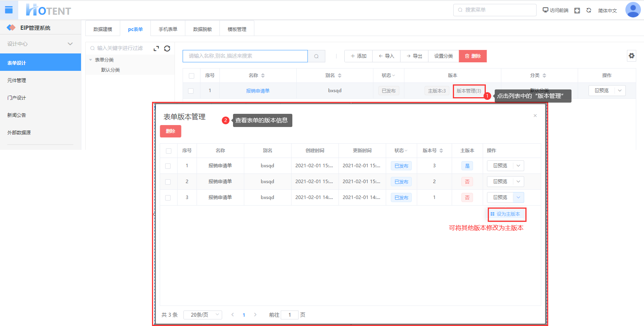Screen dimensions: 644x326
Task: Open the 20条/页 page size dropdown
Action: coord(202,315)
